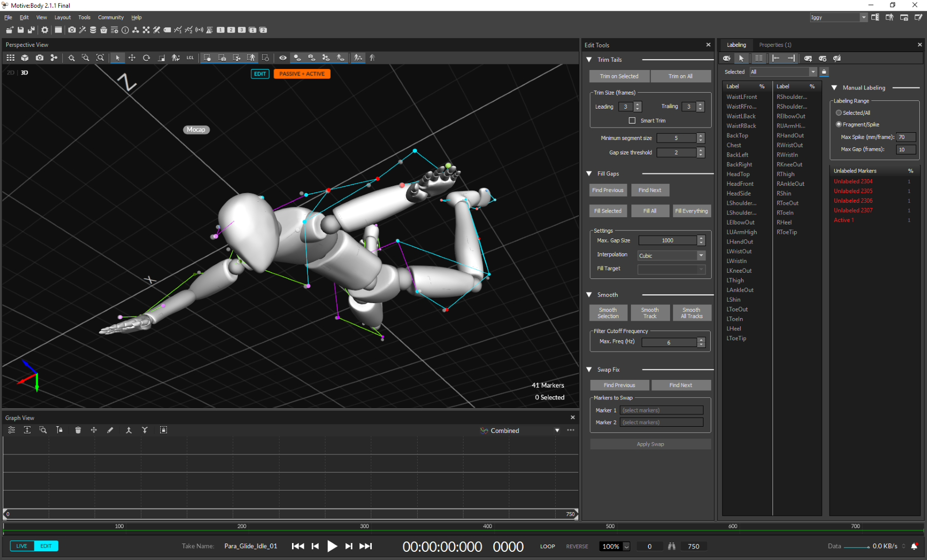This screenshot has width=927, height=560.
Task: Click the lock icon beside Selected dropdown
Action: click(823, 72)
